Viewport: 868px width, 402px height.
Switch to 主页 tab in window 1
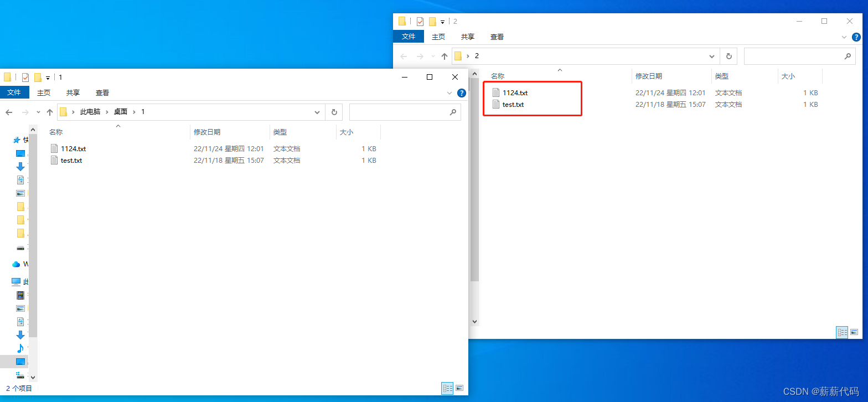44,92
